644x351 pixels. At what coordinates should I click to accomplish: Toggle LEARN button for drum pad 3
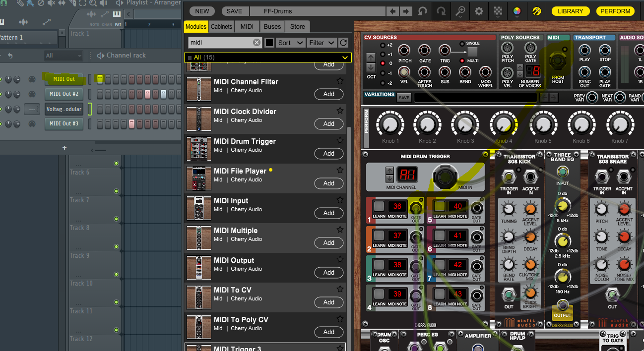pyautogui.click(x=379, y=265)
